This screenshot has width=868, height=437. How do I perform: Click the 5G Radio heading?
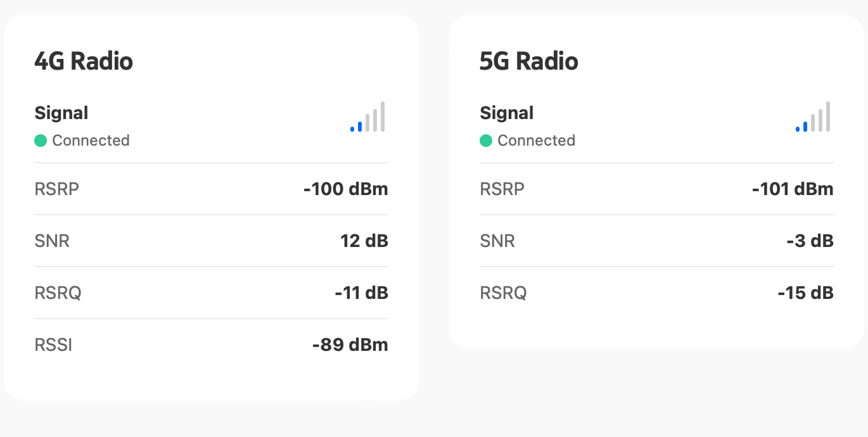tap(529, 61)
